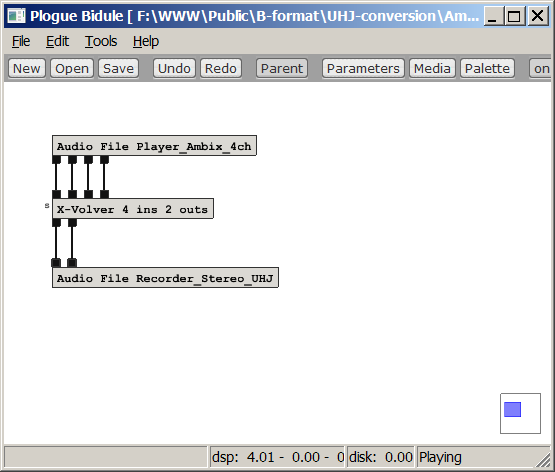Click the small 's' marker beside X-Volver
The width and height of the screenshot is (555, 472).
(x=47, y=205)
